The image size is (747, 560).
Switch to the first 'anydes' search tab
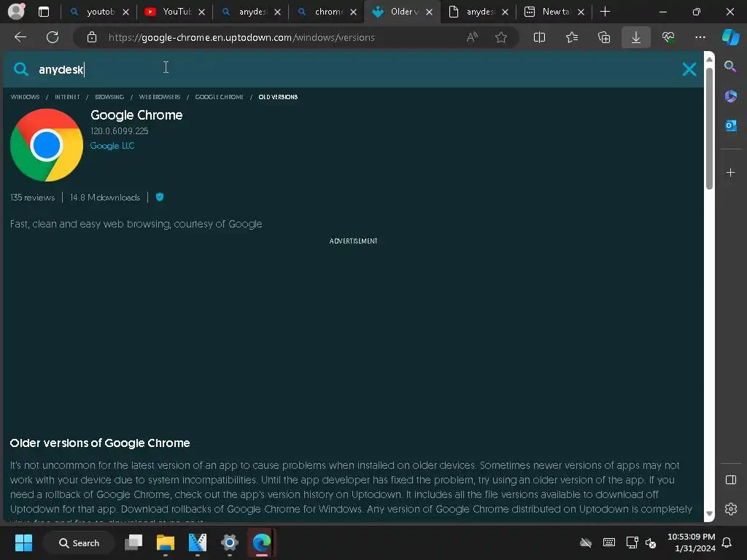coord(252,12)
